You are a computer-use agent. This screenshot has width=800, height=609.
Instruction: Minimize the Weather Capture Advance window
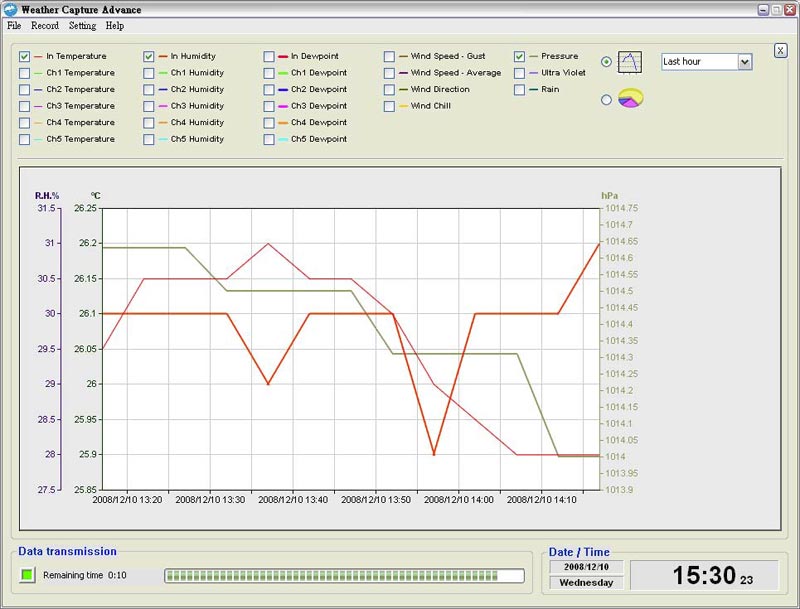click(763, 10)
